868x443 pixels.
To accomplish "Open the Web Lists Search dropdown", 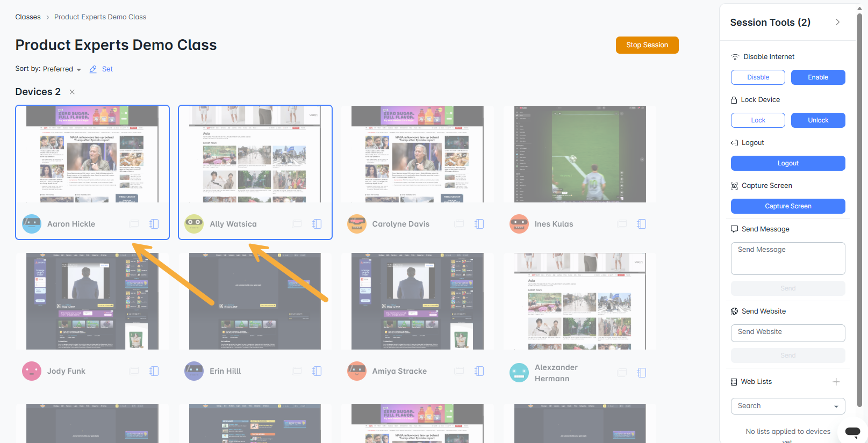I will (x=788, y=406).
